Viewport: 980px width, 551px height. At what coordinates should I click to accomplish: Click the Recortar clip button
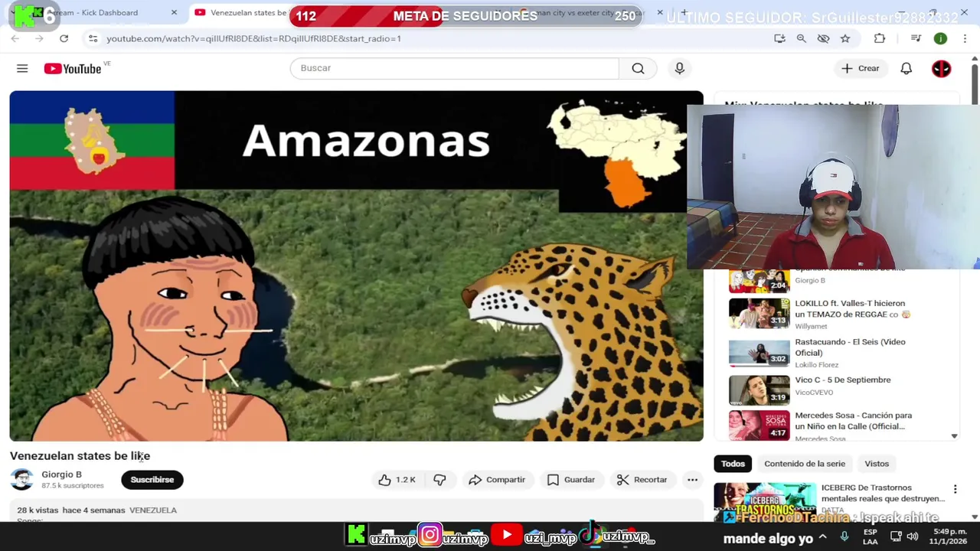[x=642, y=480]
